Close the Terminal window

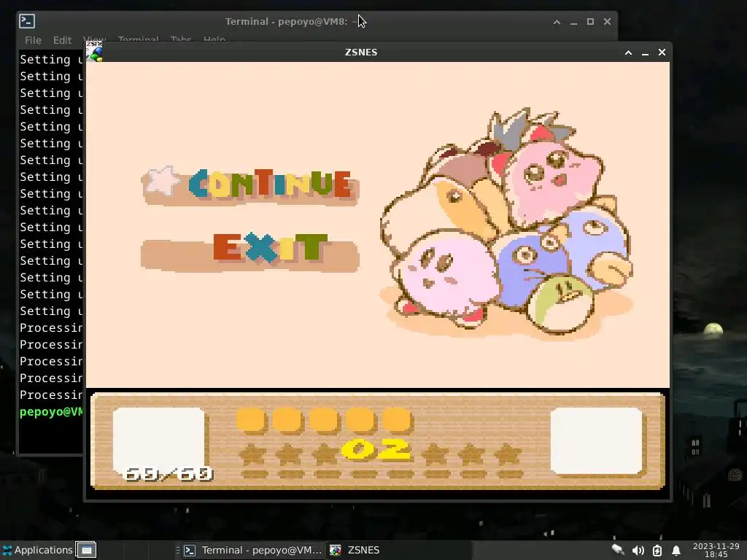point(607,22)
